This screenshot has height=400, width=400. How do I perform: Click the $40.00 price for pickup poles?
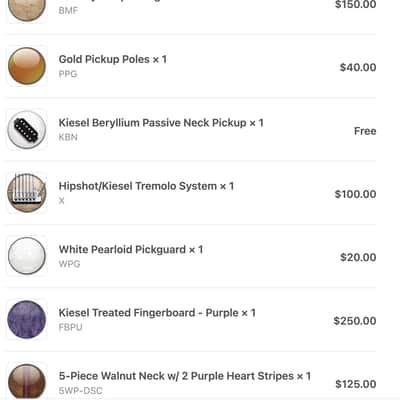(x=358, y=67)
